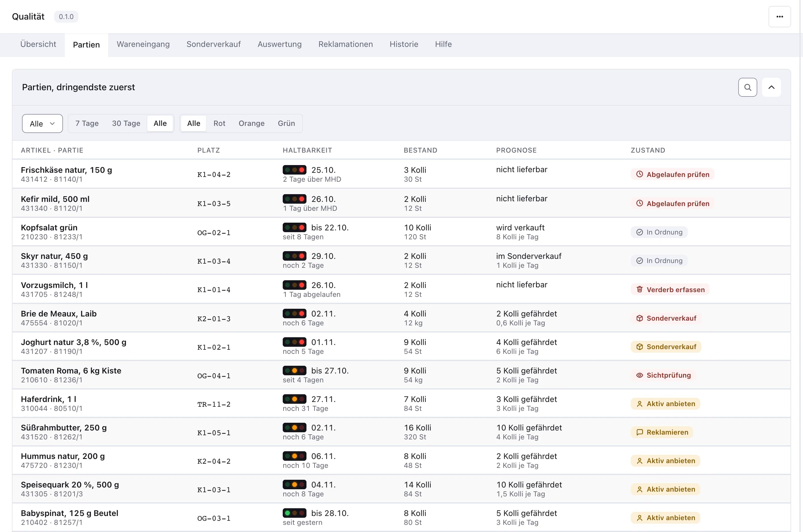
Task: Select the Kopfsalat grün article name
Action: [49, 227]
